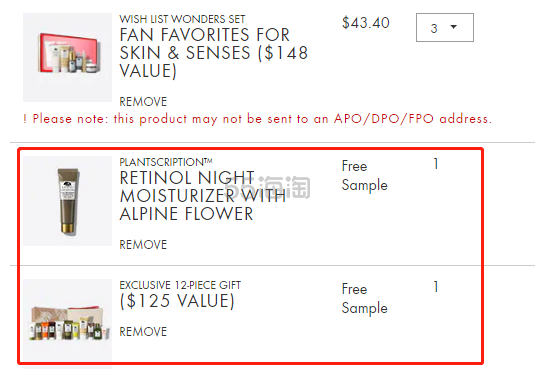View the 12-piece gift product image
Viewport: 535px width, 376px height.
pyautogui.click(x=67, y=321)
